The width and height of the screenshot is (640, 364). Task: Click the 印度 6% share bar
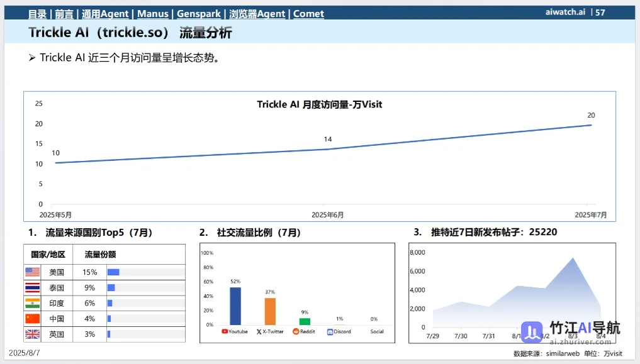[x=109, y=303]
